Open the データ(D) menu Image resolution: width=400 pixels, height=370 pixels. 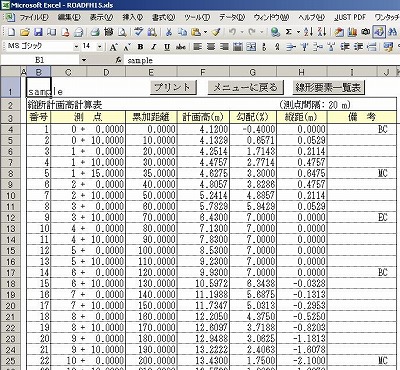[232, 17]
